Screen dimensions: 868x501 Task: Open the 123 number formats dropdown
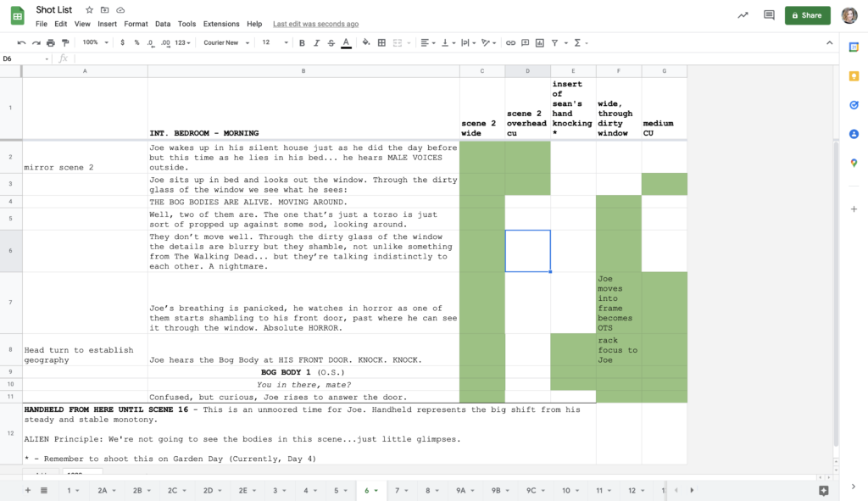tap(182, 42)
